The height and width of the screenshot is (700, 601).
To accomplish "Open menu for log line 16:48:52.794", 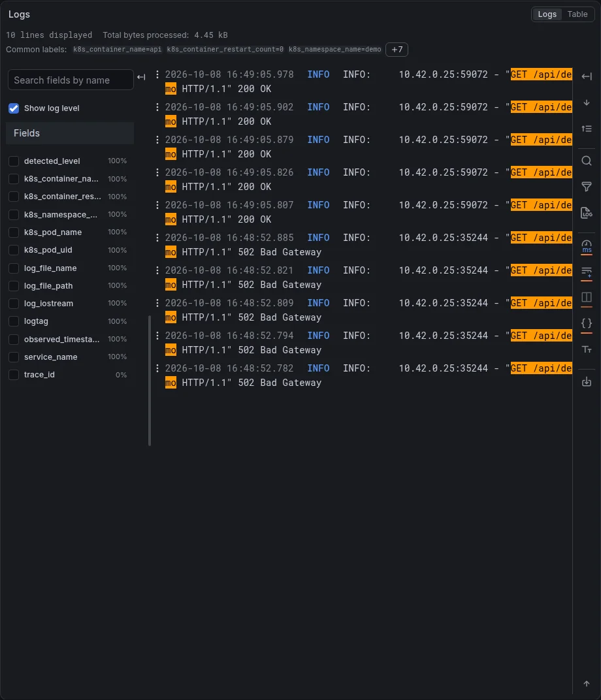I will (x=157, y=335).
